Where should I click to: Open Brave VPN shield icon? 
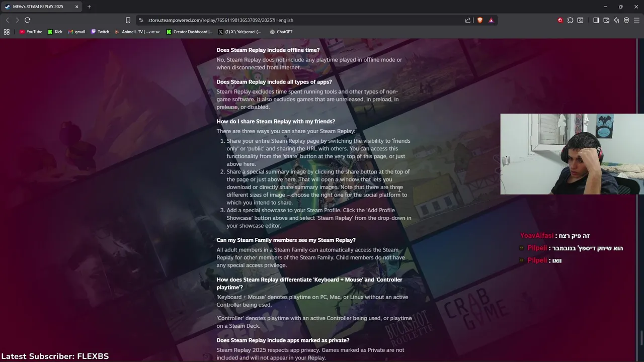coord(626,20)
